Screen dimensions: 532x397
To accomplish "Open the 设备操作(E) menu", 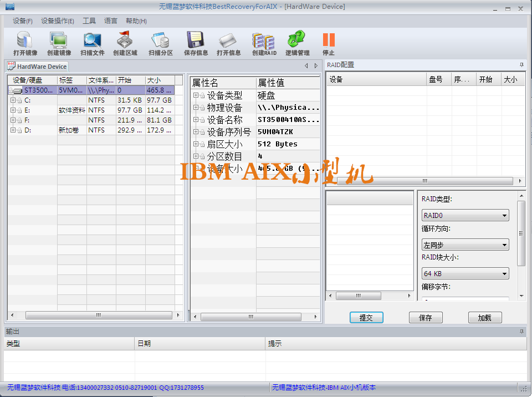I will [x=57, y=21].
